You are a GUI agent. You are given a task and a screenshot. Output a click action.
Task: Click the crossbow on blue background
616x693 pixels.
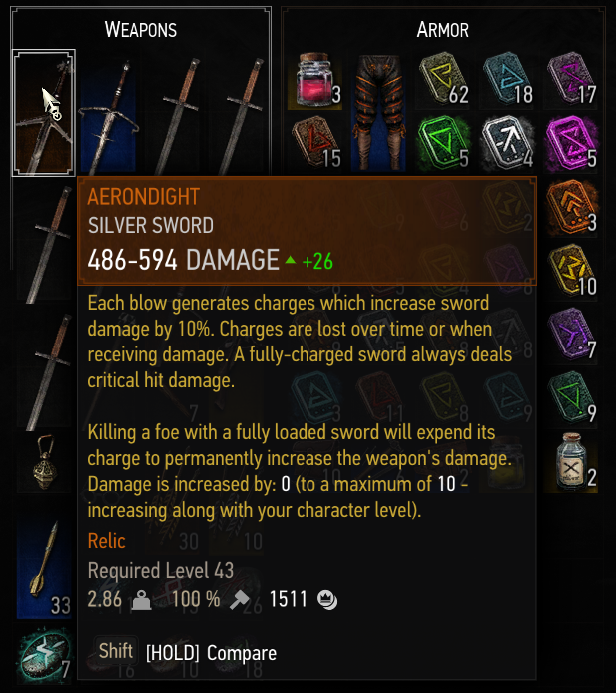tap(108, 113)
